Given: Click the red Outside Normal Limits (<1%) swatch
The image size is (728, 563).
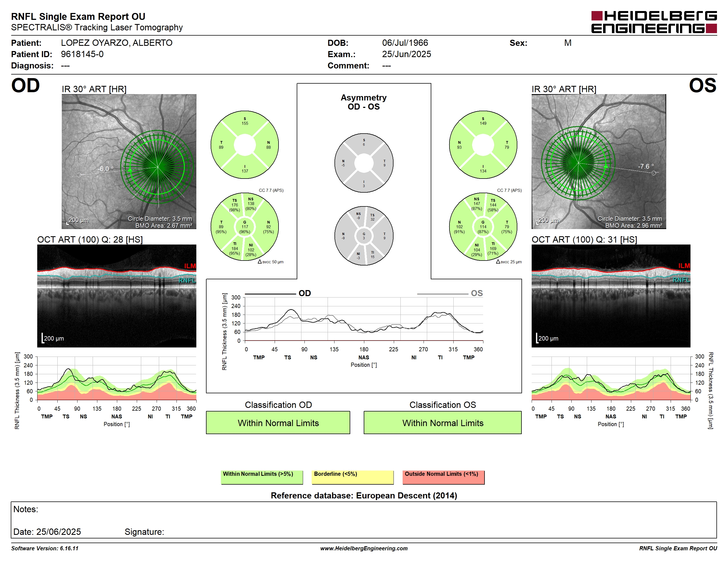Looking at the screenshot, I should coord(443,477).
